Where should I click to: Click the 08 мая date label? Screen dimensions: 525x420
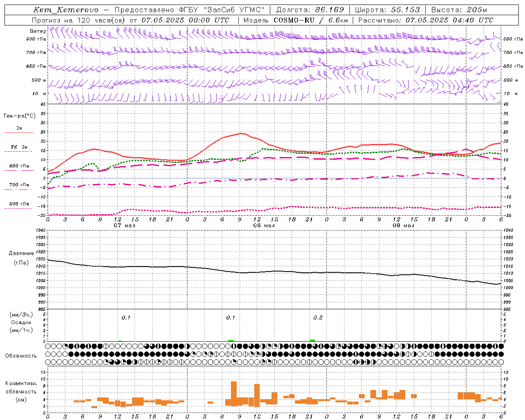(264, 226)
